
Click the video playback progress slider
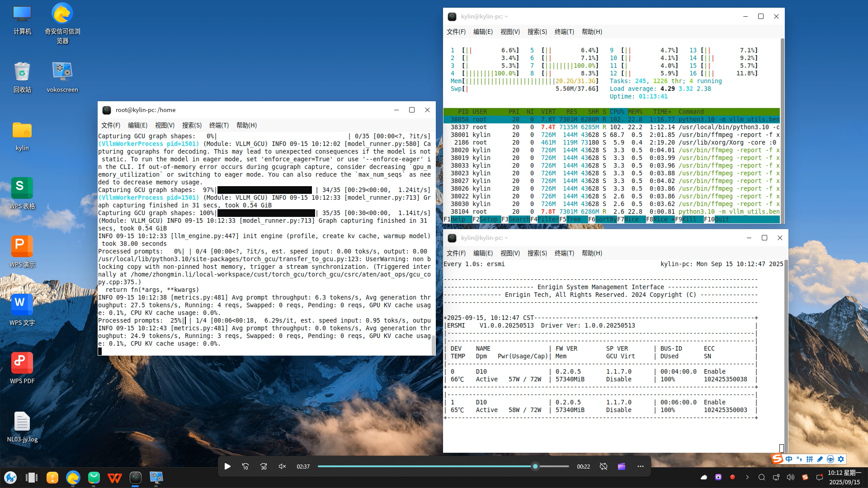(x=443, y=466)
